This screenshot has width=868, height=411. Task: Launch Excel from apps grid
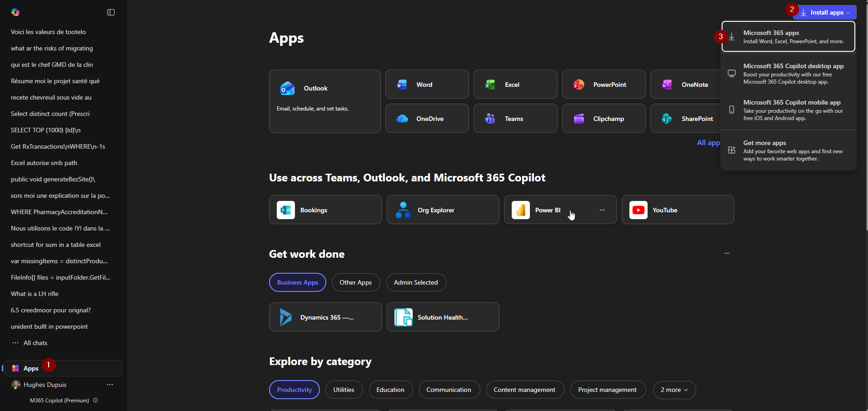(515, 84)
